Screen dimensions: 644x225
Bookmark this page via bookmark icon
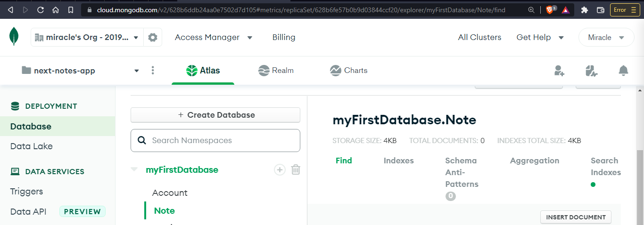pyautogui.click(x=71, y=9)
